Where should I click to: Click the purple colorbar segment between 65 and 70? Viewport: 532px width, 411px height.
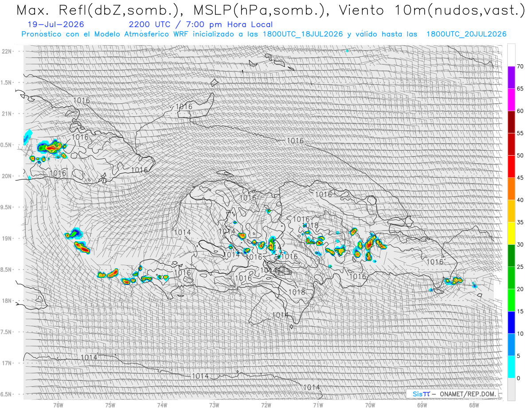pos(511,77)
